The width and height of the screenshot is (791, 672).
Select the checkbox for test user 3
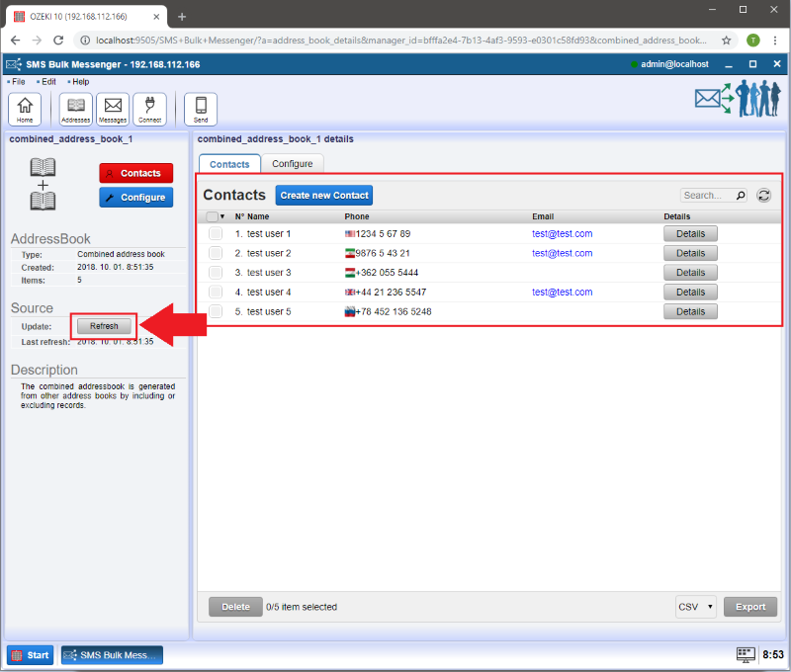[216, 273]
